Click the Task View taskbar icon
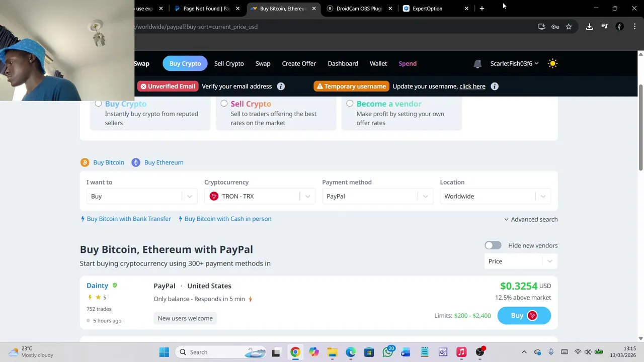The width and height of the screenshot is (644, 362). coord(276,352)
